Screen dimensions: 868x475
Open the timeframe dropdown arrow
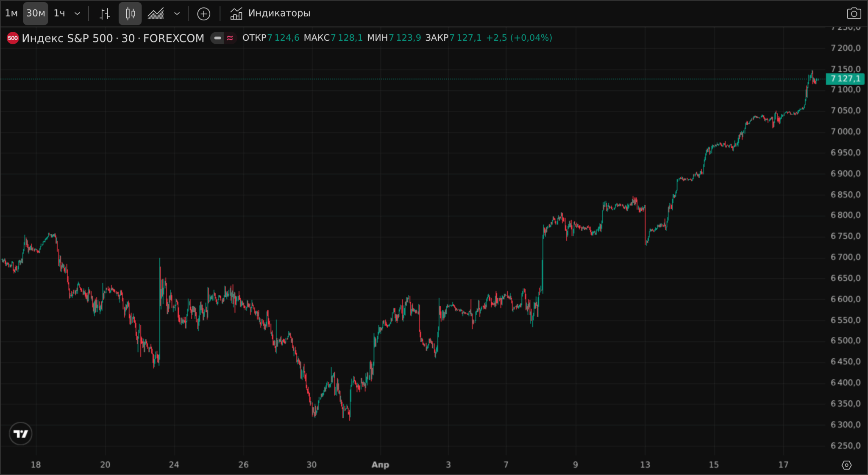point(77,14)
